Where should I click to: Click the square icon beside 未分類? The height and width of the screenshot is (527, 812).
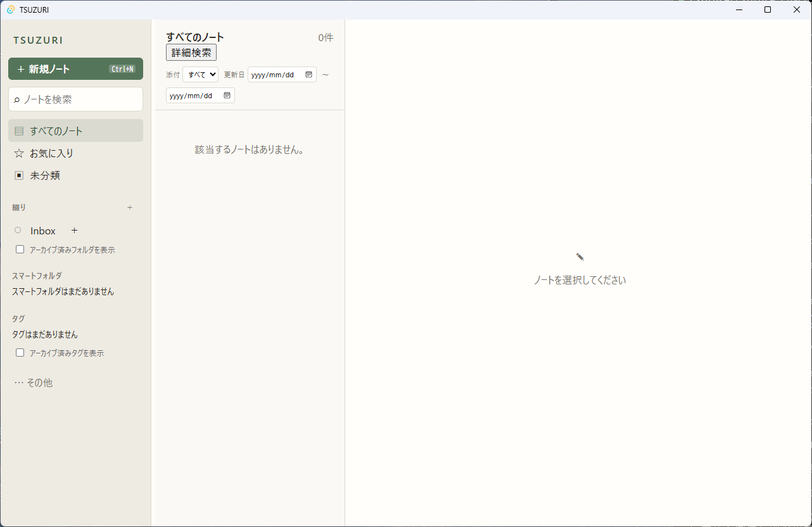point(19,175)
